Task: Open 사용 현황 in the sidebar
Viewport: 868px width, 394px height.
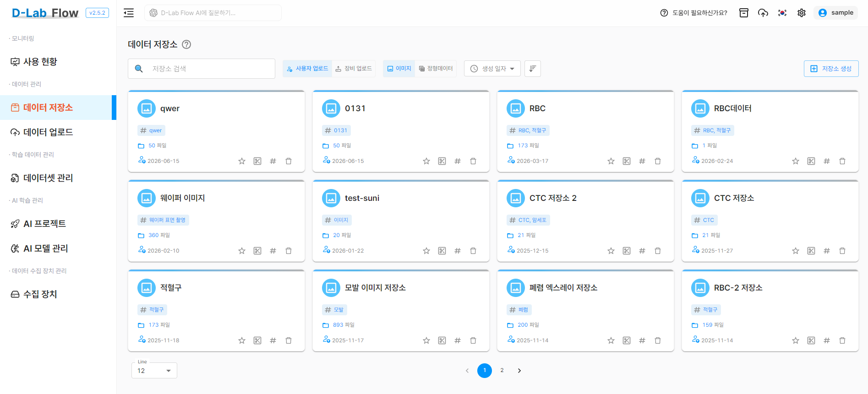Action: coord(58,62)
